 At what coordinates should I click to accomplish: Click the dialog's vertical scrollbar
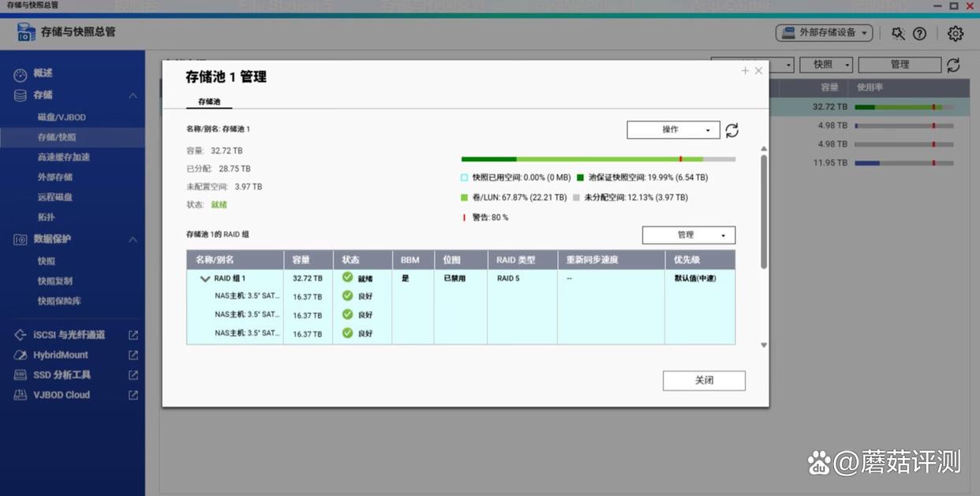tap(763, 211)
